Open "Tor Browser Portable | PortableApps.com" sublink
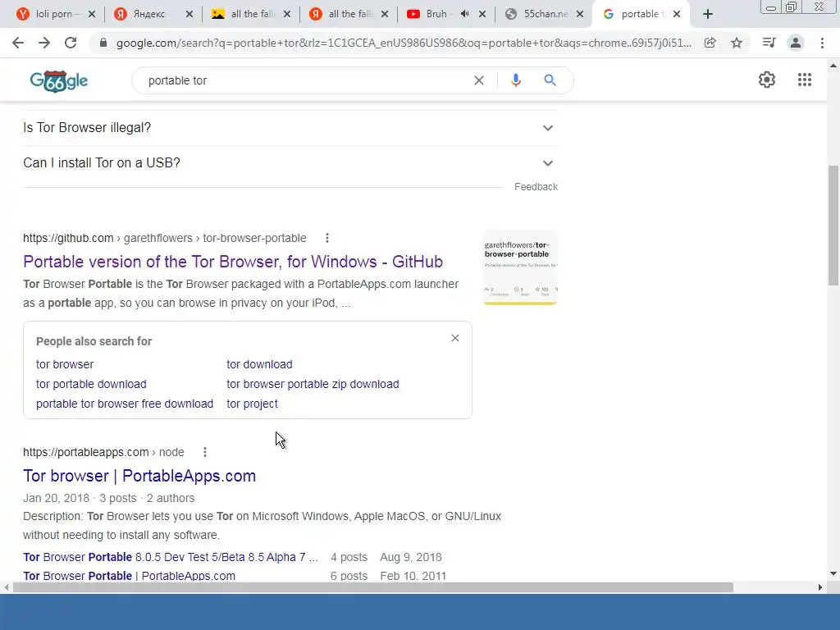Image resolution: width=840 pixels, height=630 pixels. click(129, 576)
